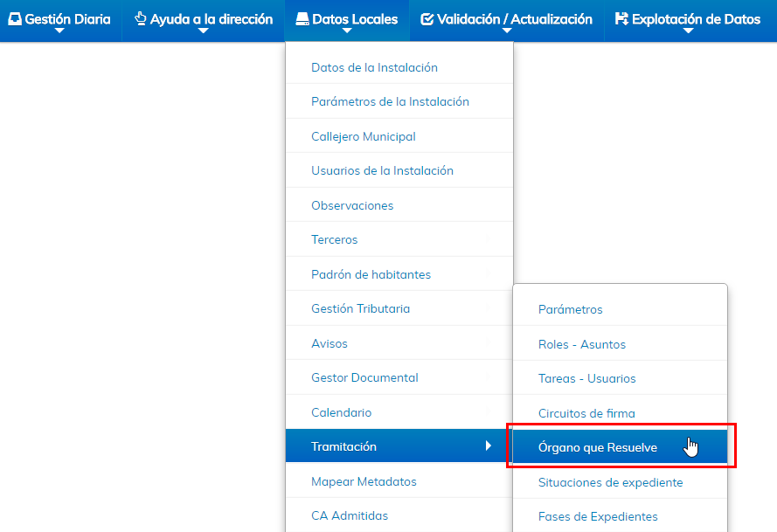The width and height of the screenshot is (777, 532).
Task: Open Roles - Asuntos
Action: click(x=620, y=344)
